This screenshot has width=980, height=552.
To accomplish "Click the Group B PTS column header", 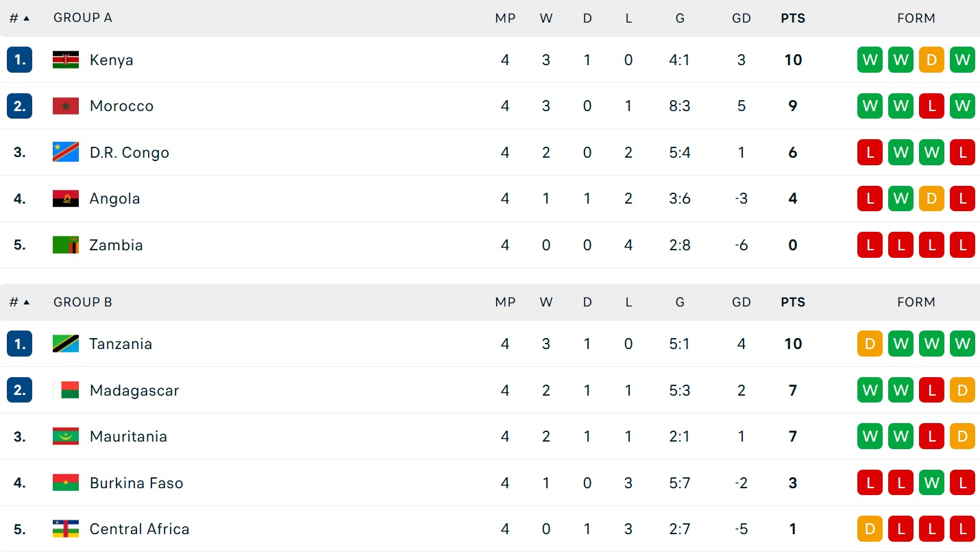I will (793, 302).
